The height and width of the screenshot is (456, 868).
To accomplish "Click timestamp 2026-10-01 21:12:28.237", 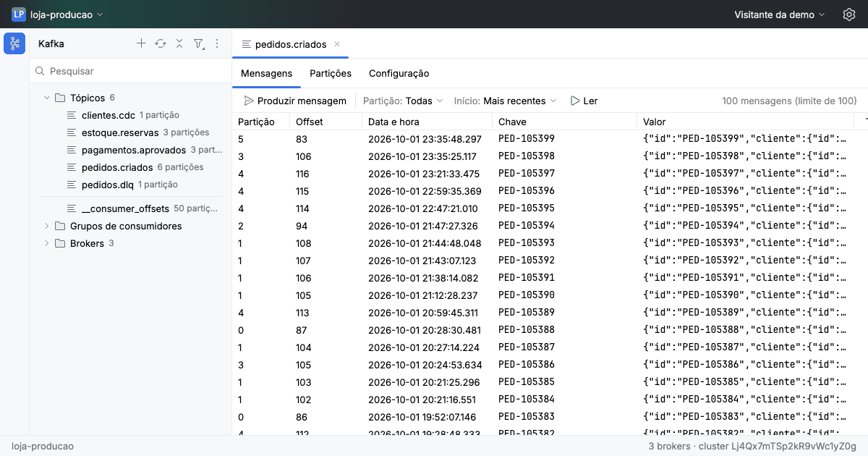I will (x=423, y=295).
